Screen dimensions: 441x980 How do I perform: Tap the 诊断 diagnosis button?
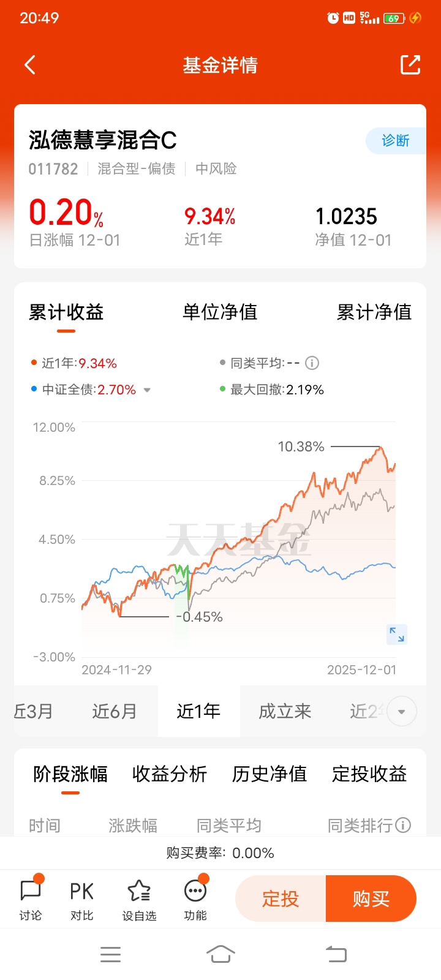[396, 141]
